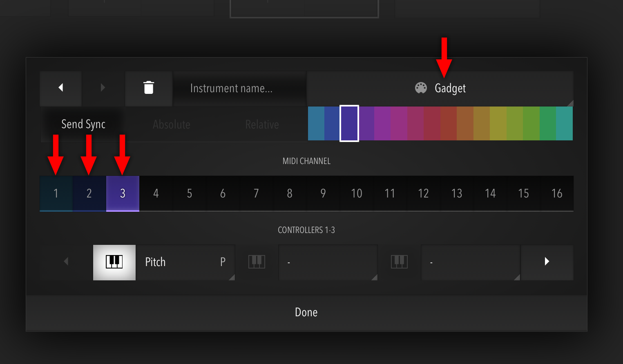Select MIDI channel 5

pyautogui.click(x=190, y=194)
